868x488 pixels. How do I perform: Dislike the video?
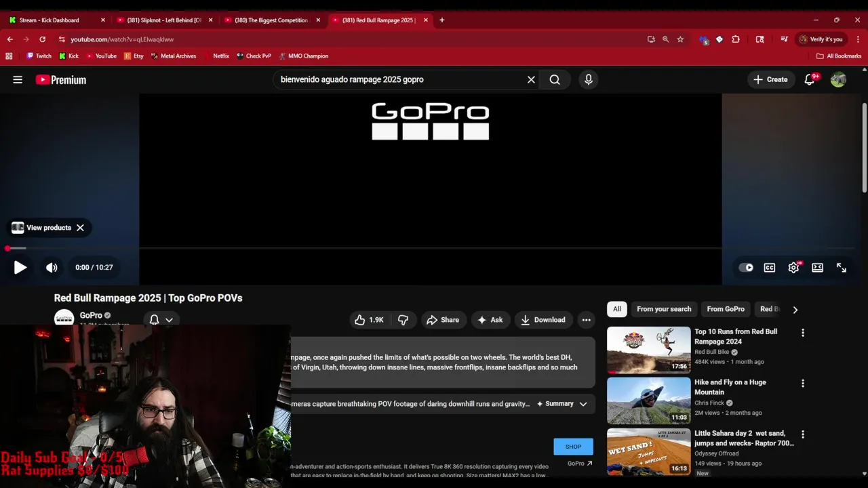pyautogui.click(x=403, y=320)
